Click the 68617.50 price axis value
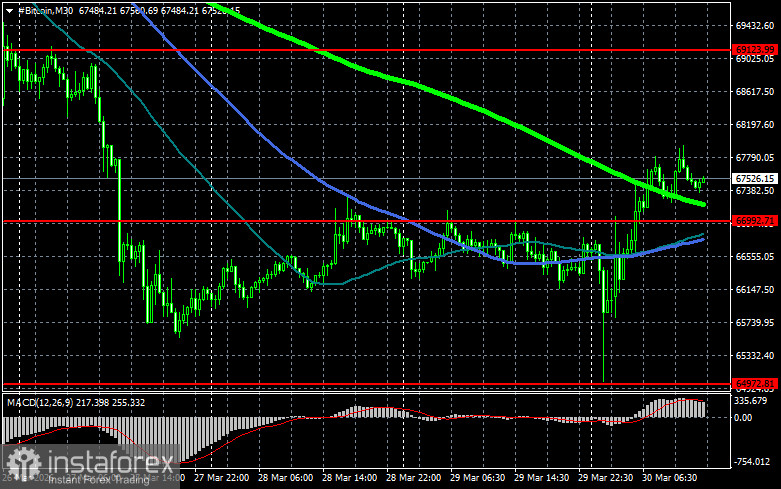This screenshot has width=781, height=489. click(x=755, y=92)
